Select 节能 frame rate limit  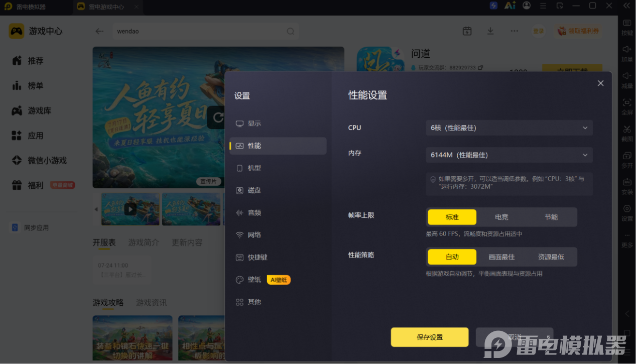(551, 217)
